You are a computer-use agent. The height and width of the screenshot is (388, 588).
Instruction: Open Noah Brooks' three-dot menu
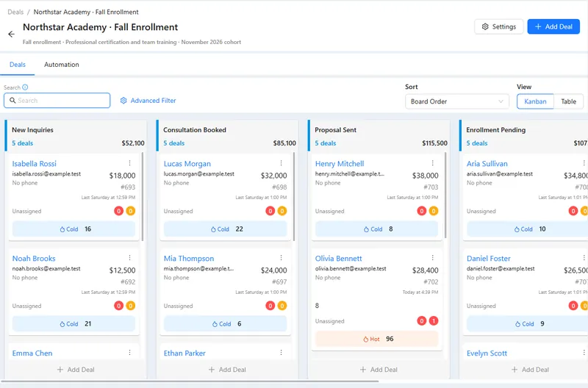point(130,257)
